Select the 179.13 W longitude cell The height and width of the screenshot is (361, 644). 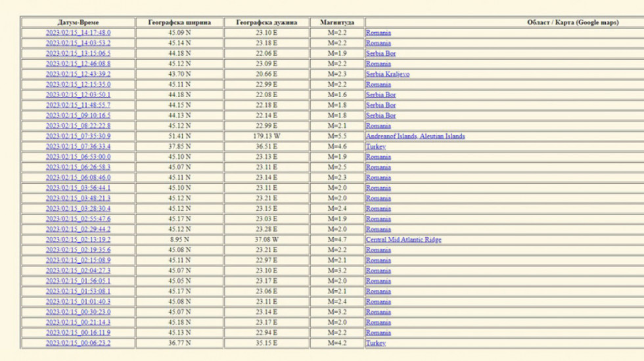tap(266, 137)
